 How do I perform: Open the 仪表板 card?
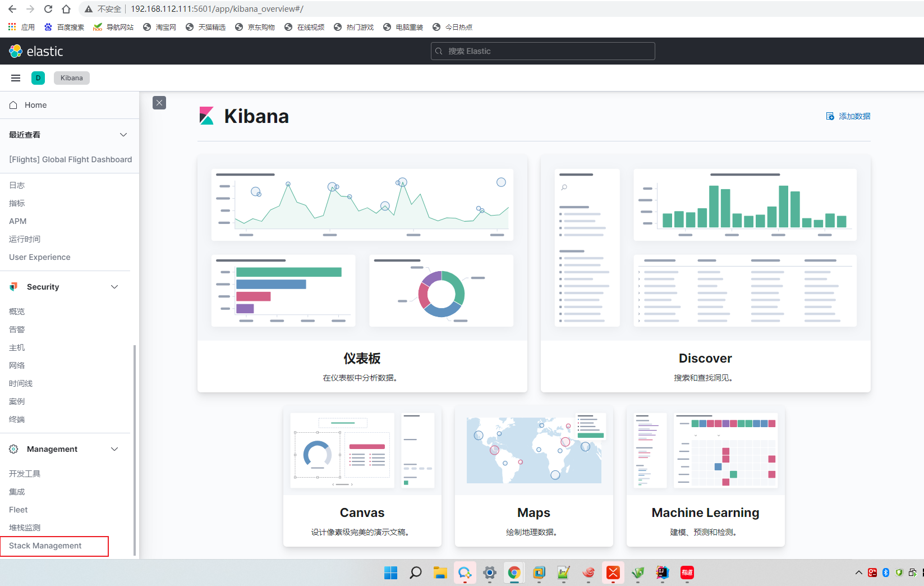pos(362,274)
